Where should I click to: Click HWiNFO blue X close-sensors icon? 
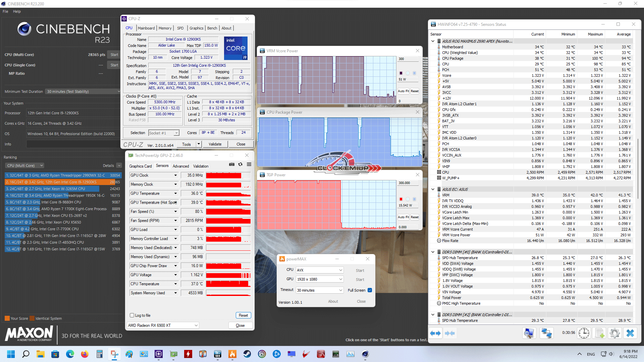[x=630, y=333]
